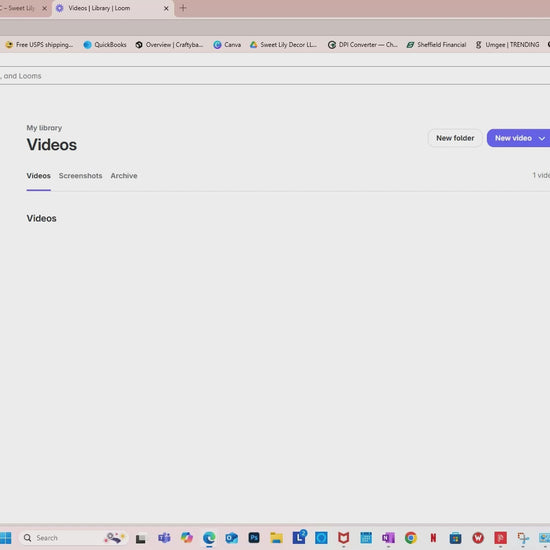This screenshot has height=550, width=550.
Task: Open File Explorer from the taskbar
Action: tap(276, 537)
